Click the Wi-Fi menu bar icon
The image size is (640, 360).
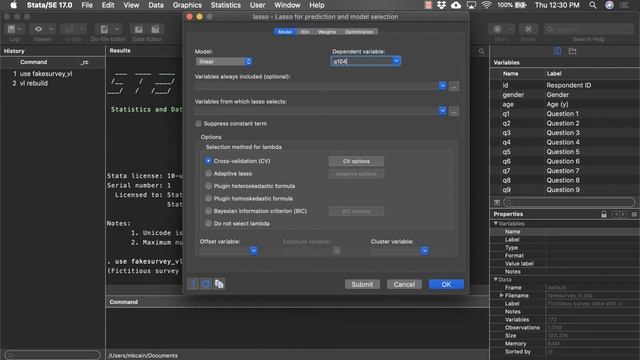pyautogui.click(x=486, y=5)
